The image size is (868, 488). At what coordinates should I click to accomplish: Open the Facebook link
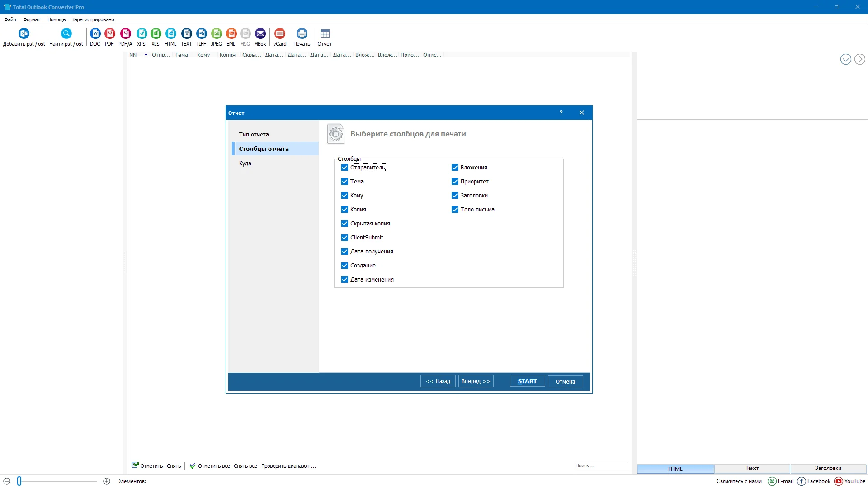tap(814, 481)
